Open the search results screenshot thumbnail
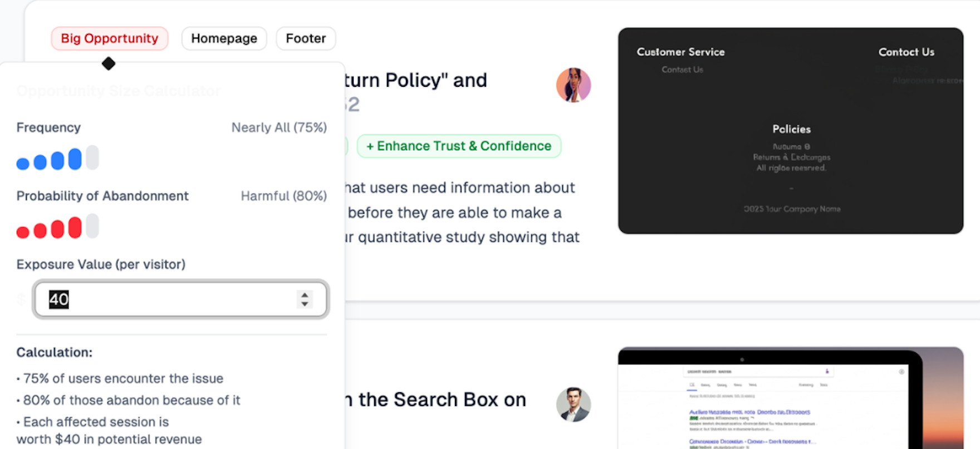This screenshot has height=449, width=980. click(791, 398)
